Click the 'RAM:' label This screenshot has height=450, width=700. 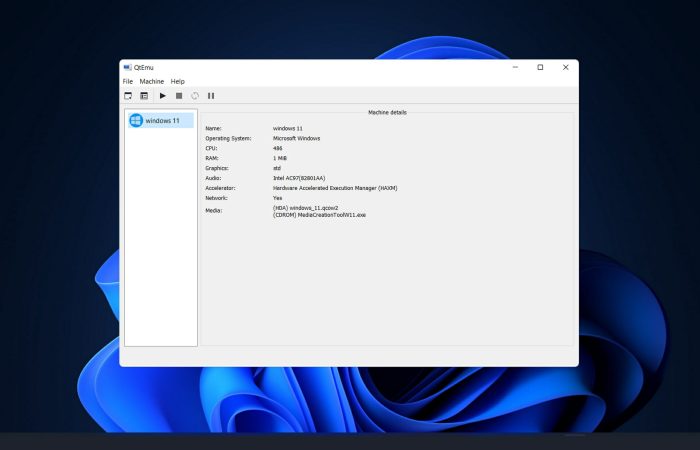click(212, 158)
